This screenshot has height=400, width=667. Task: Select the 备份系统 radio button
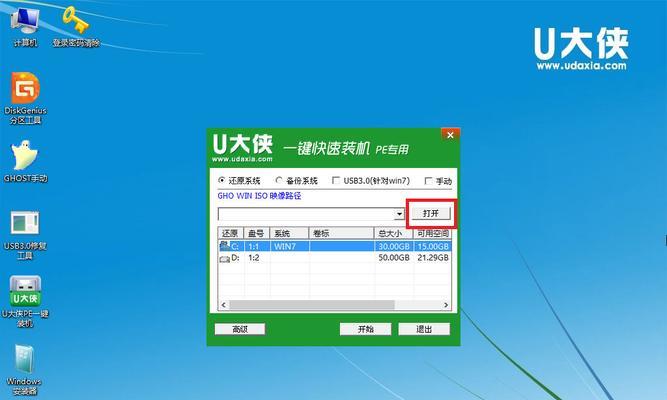[279, 180]
